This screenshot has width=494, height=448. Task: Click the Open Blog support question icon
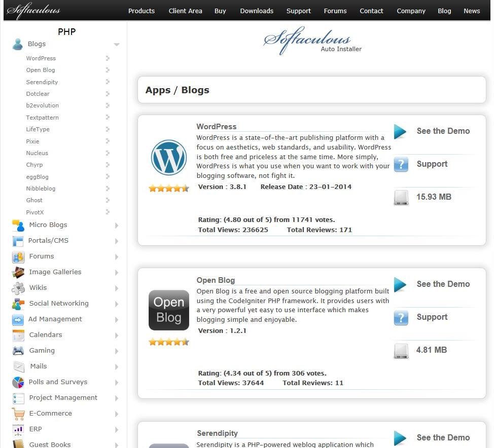pos(401,318)
